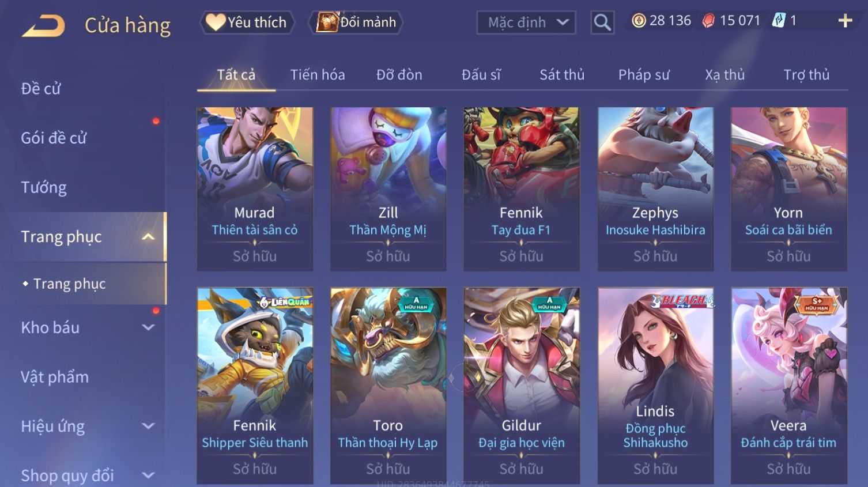Click the red ruby currency icon
The width and height of the screenshot is (868, 487).
pyautogui.click(x=708, y=21)
